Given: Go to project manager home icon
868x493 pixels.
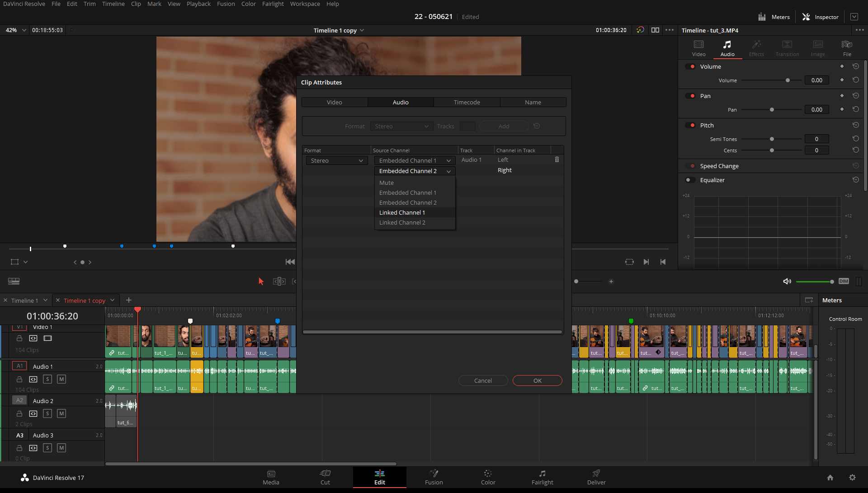Looking at the screenshot, I should 830,478.
